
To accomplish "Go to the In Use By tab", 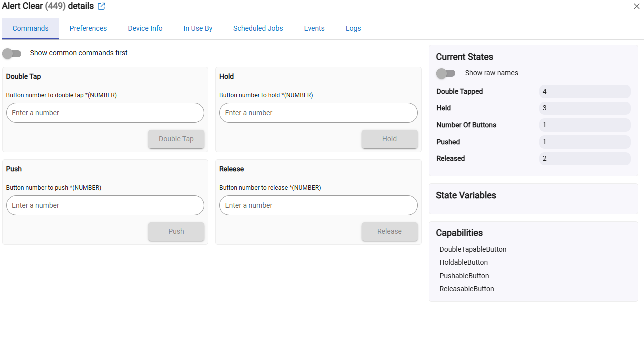I will (x=198, y=28).
